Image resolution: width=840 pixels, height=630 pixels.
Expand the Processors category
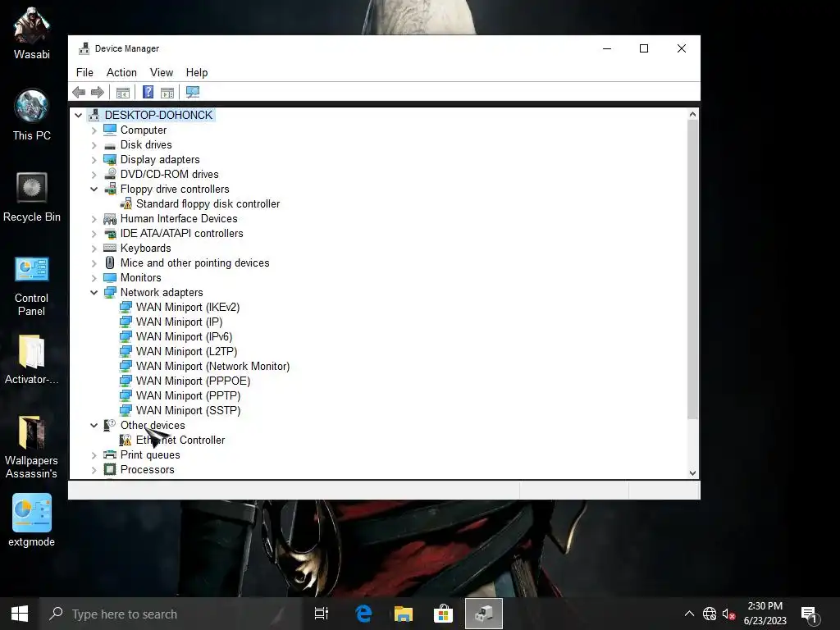tap(94, 470)
